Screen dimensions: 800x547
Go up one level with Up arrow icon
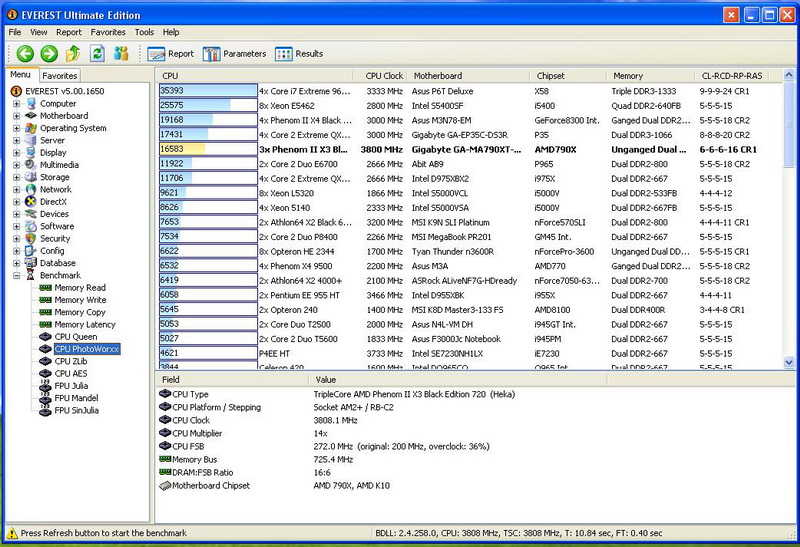coord(73,53)
